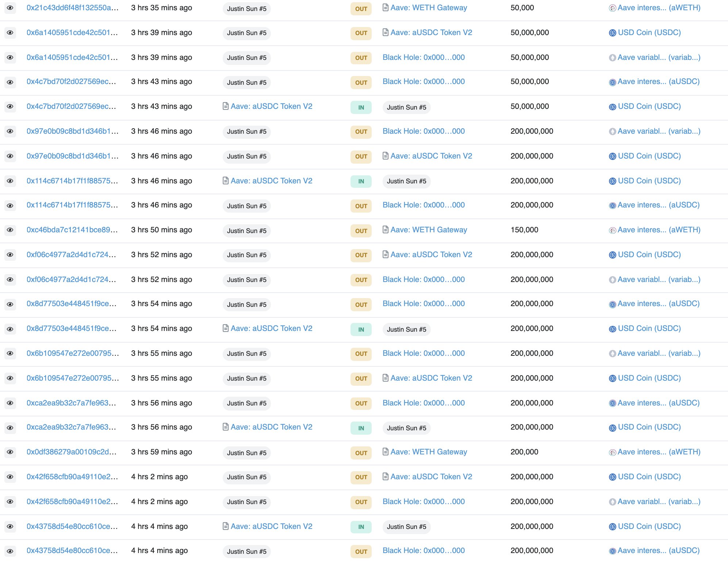Open Aave interest aWETH token for 200,000 transfer
The height and width of the screenshot is (564, 728).
(659, 452)
